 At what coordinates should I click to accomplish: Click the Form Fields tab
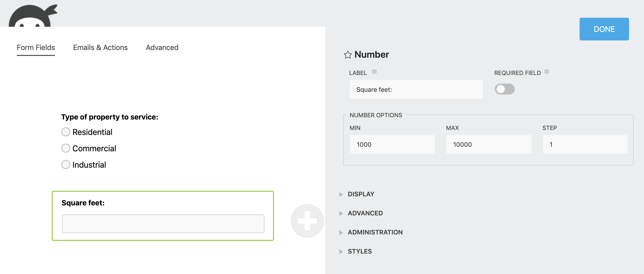pyautogui.click(x=36, y=47)
